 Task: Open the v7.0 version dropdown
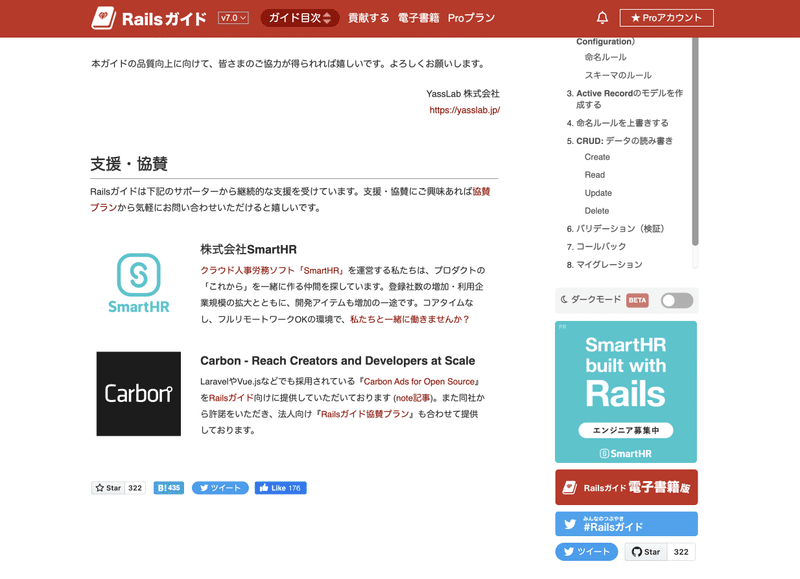pos(233,18)
